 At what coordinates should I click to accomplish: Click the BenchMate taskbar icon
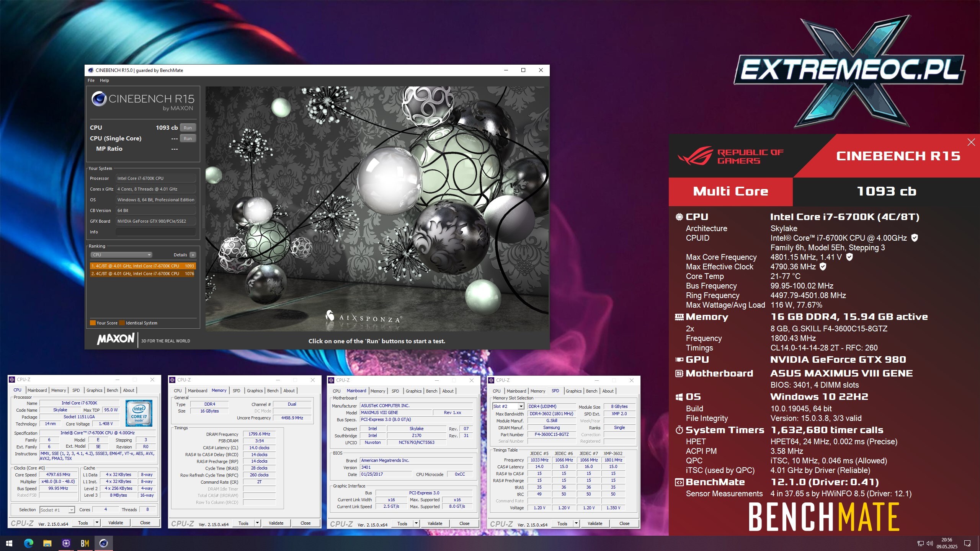(85, 543)
